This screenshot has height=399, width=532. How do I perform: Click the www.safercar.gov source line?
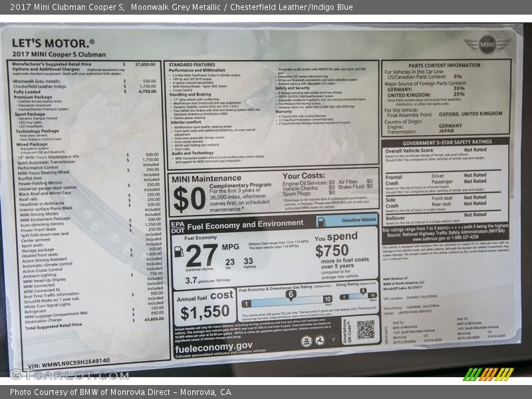(446, 237)
